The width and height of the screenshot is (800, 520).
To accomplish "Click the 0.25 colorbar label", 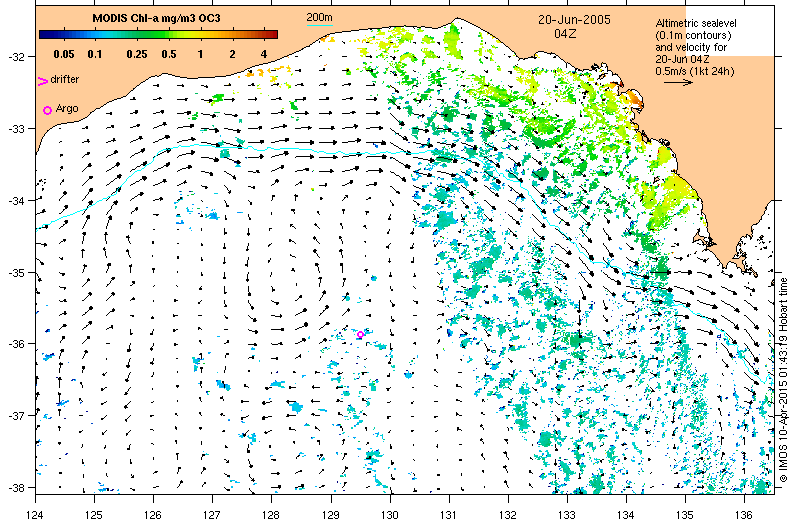I will click(x=137, y=54).
